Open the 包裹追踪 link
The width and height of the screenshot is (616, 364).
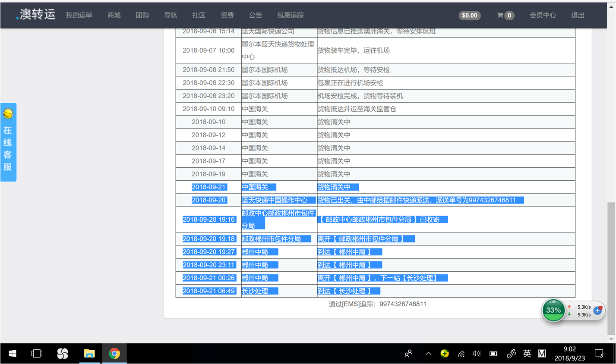tap(291, 15)
